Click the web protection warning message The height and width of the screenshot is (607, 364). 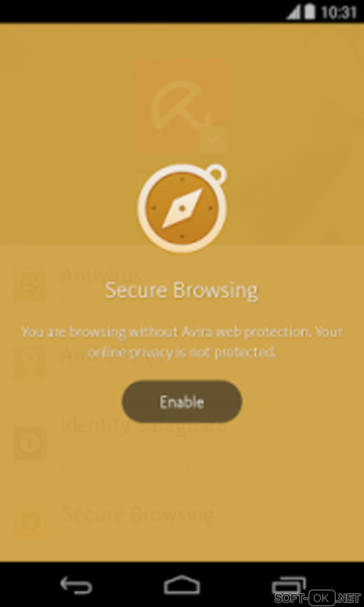tap(182, 342)
